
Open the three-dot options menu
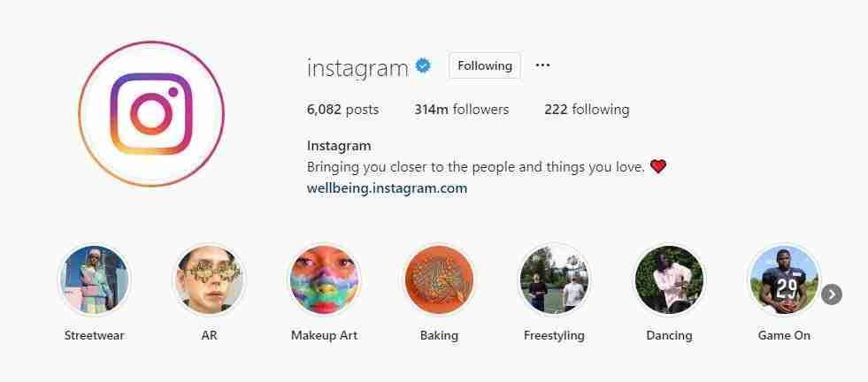[x=542, y=65]
